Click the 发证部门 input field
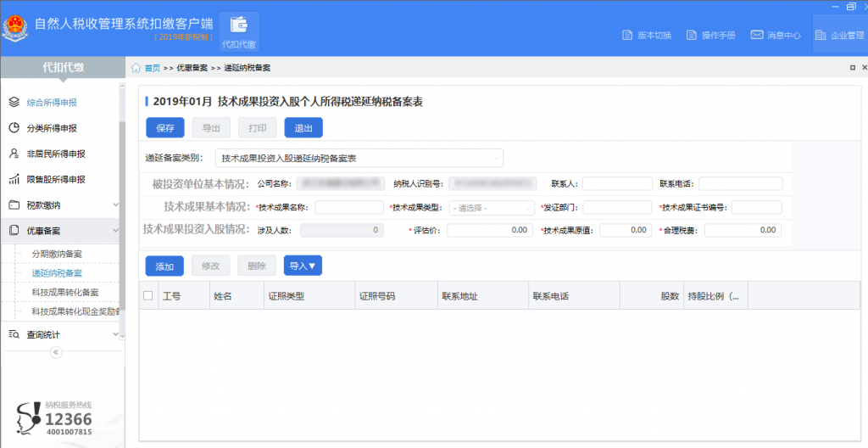 click(x=617, y=207)
